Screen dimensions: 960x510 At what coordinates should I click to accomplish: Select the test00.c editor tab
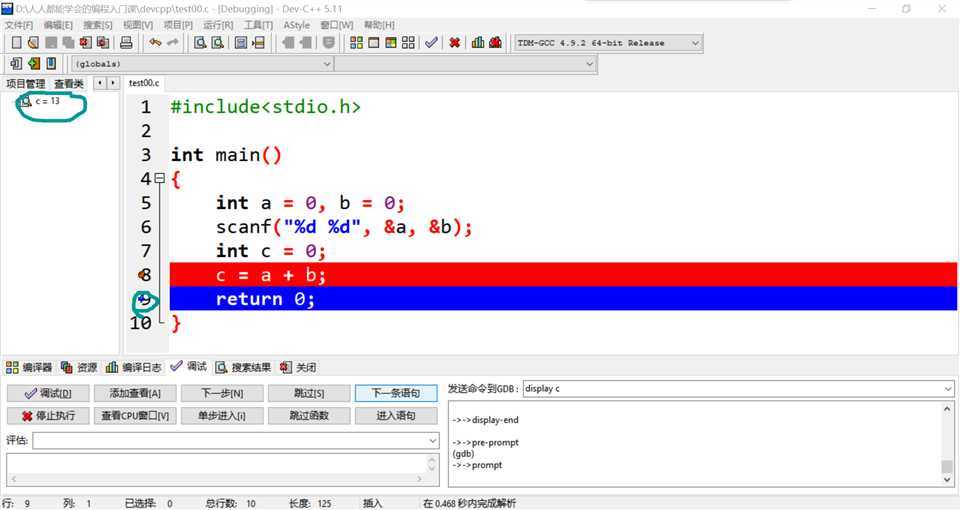click(x=144, y=83)
